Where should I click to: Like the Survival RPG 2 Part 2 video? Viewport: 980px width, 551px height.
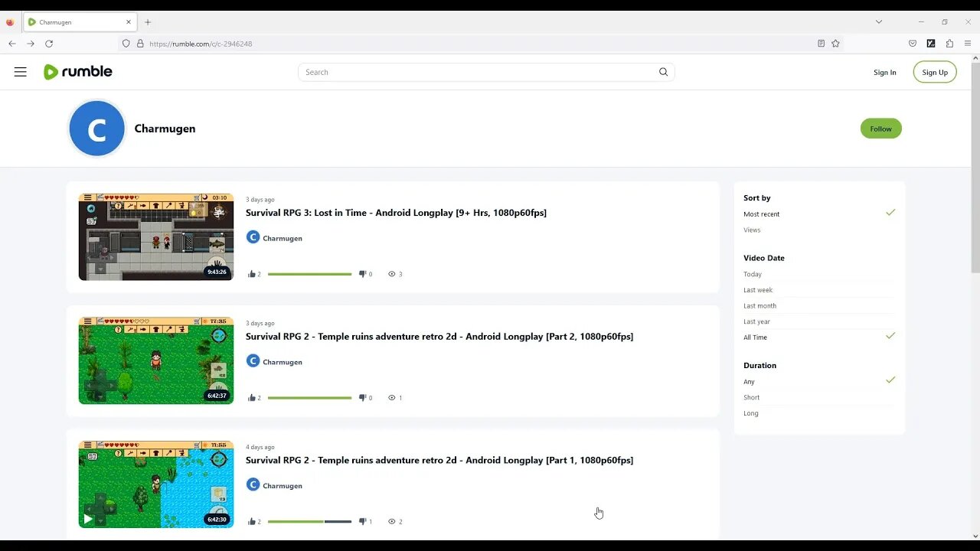(252, 398)
